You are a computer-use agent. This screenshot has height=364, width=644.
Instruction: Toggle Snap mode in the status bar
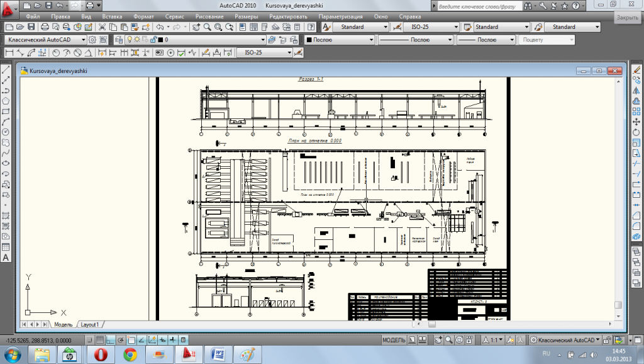click(x=89, y=340)
